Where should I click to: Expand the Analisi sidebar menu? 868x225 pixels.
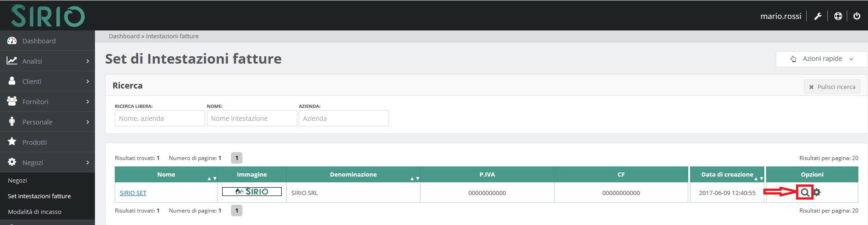(x=47, y=61)
